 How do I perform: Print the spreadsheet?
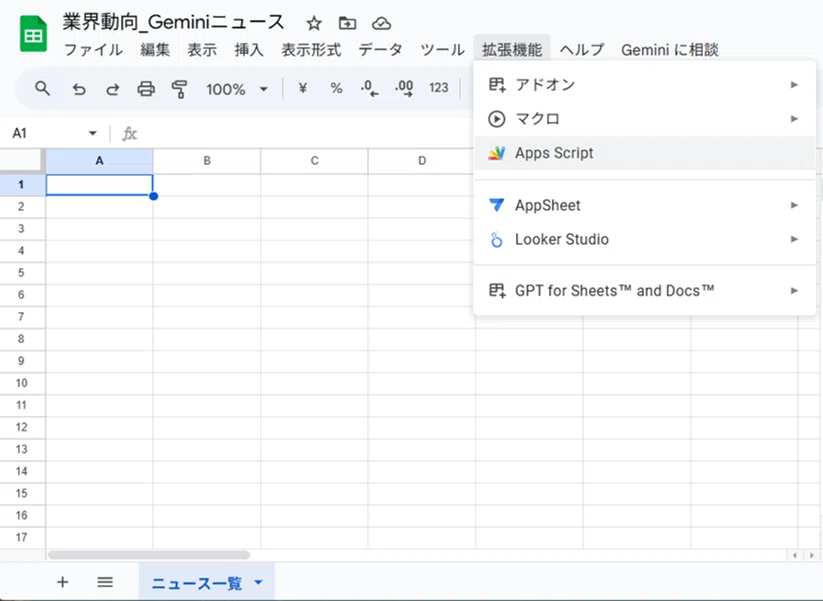(146, 89)
